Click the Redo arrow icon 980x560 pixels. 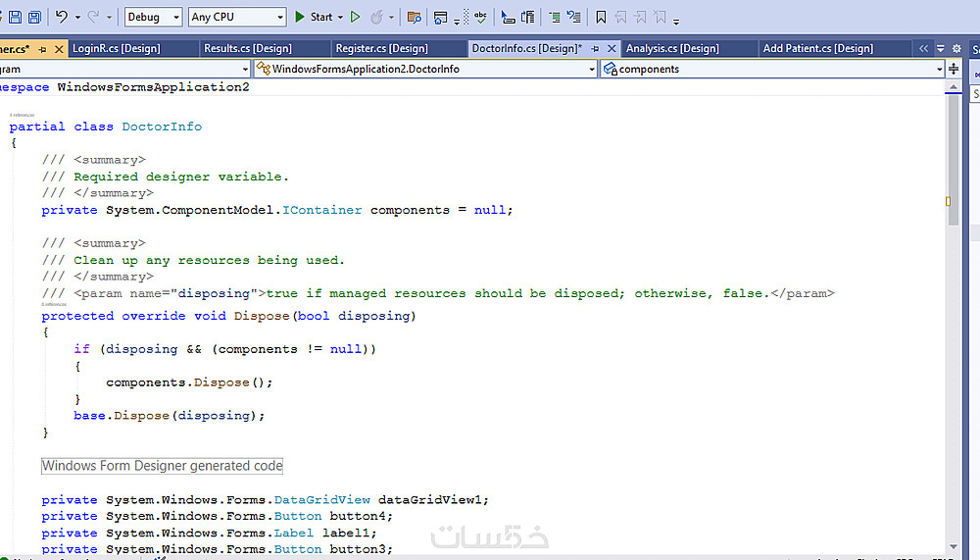click(x=93, y=17)
